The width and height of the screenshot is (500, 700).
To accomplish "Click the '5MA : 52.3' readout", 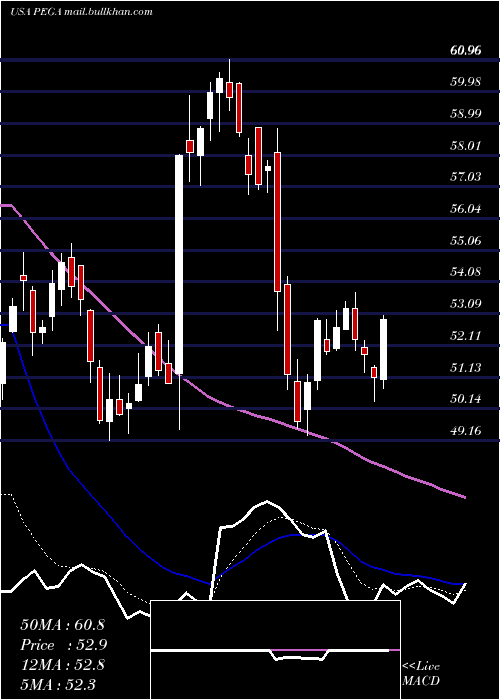I will [58, 684].
